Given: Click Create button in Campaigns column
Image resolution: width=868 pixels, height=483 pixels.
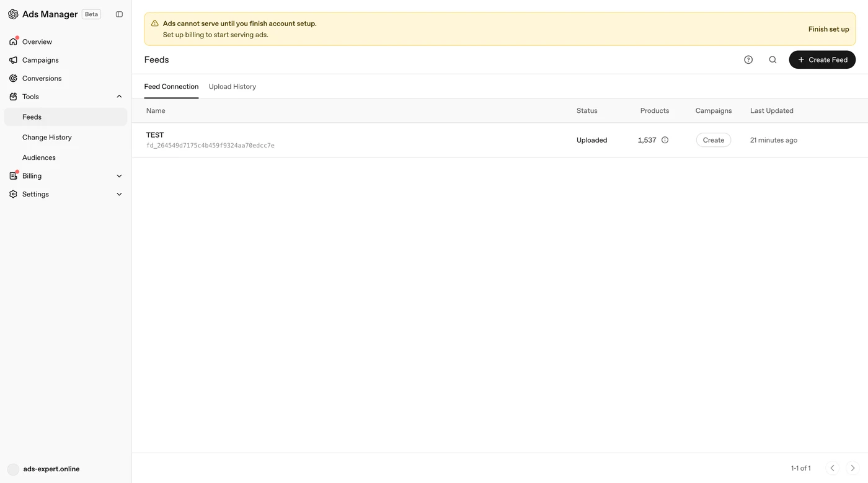Looking at the screenshot, I should [714, 140].
